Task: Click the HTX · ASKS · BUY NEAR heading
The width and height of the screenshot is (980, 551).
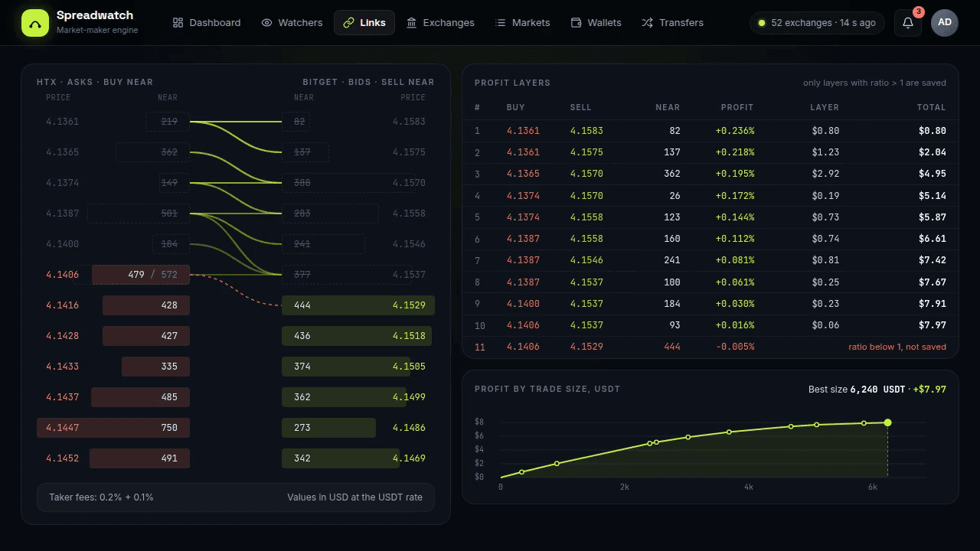Action: [x=95, y=82]
